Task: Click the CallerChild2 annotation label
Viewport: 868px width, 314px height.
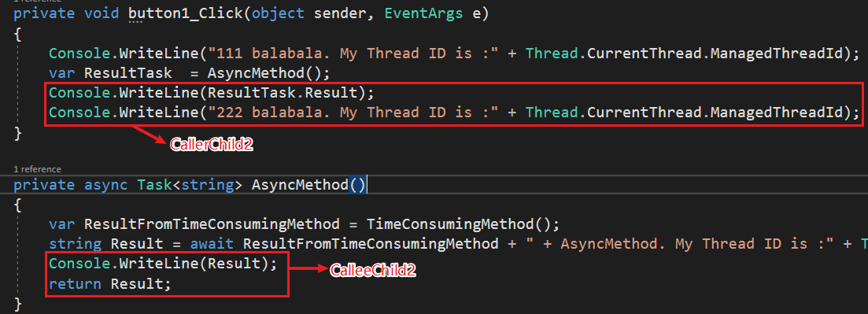Action: click(x=212, y=145)
